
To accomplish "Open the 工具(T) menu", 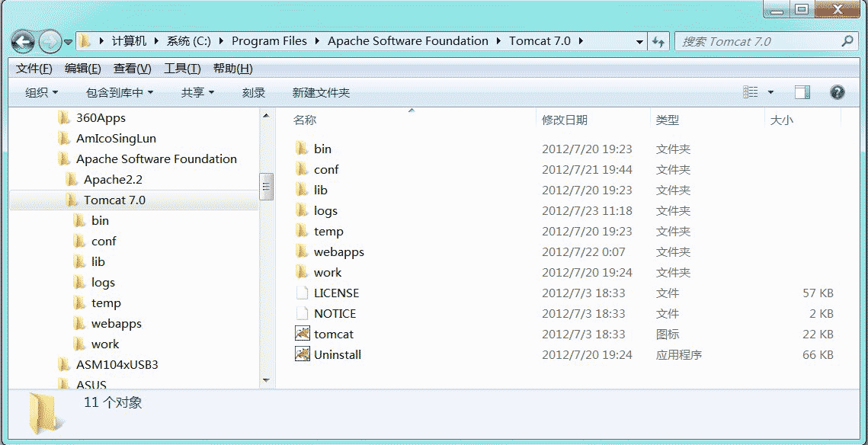I will click(x=182, y=69).
